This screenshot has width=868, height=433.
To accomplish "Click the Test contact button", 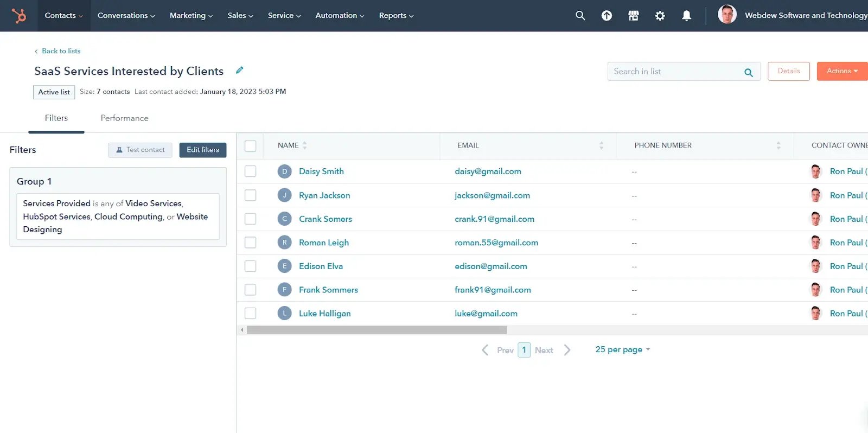I will [x=140, y=150].
